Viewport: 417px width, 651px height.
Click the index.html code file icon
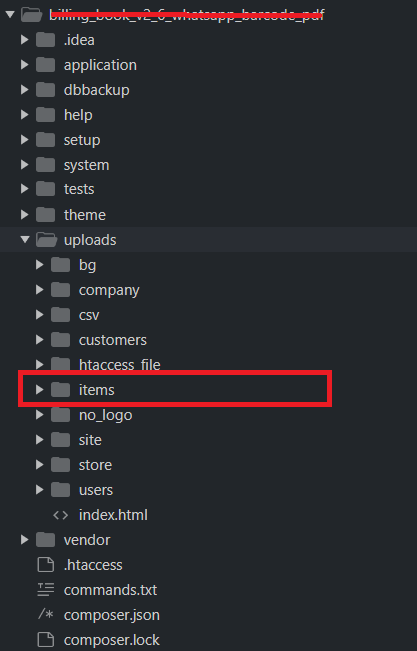(61, 515)
